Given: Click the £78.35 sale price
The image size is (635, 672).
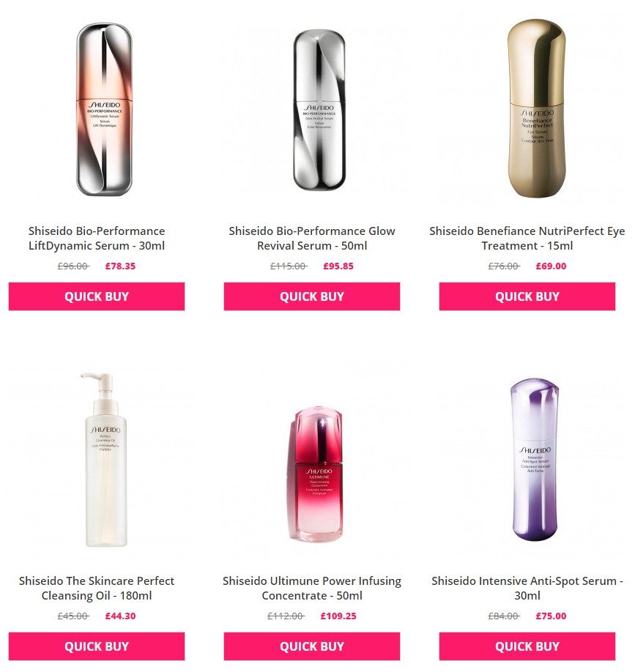Looking at the screenshot, I should point(121,266).
